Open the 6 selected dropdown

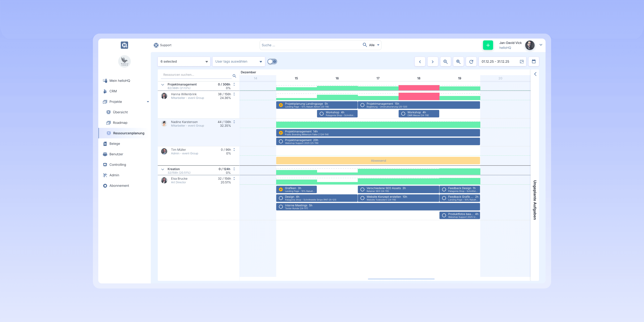pos(184,62)
